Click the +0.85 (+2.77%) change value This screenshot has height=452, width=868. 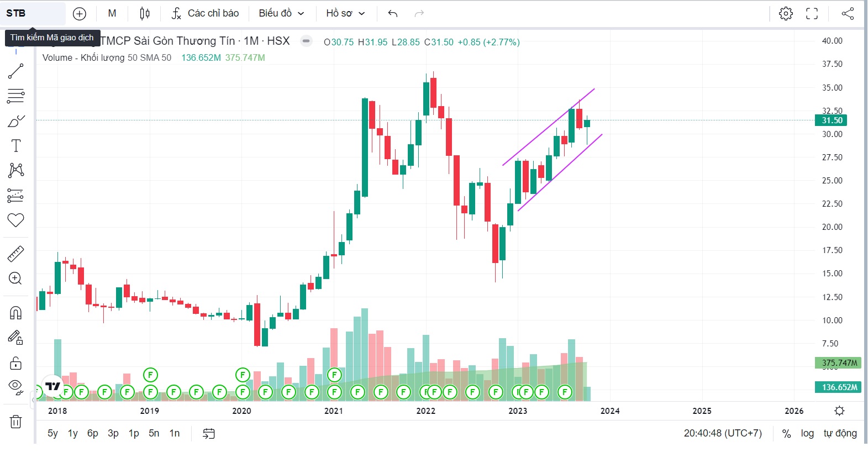click(x=488, y=42)
